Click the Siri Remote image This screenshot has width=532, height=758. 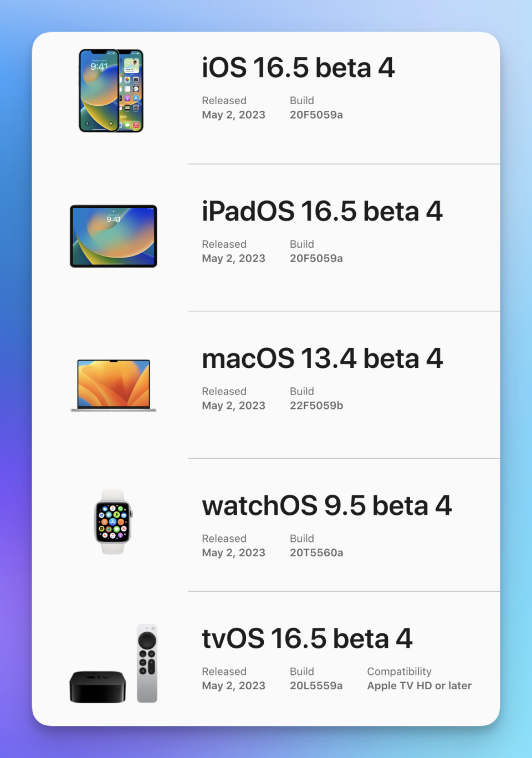tap(147, 663)
